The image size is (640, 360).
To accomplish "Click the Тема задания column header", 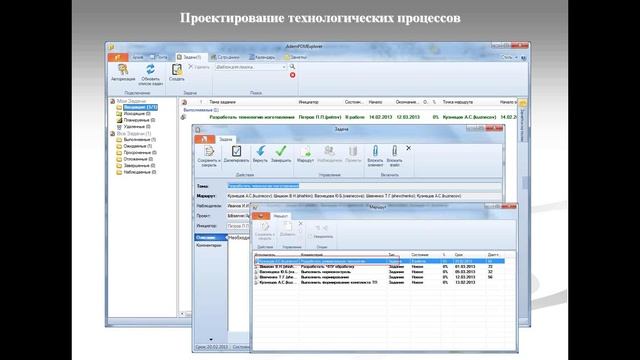I will (x=222, y=102).
